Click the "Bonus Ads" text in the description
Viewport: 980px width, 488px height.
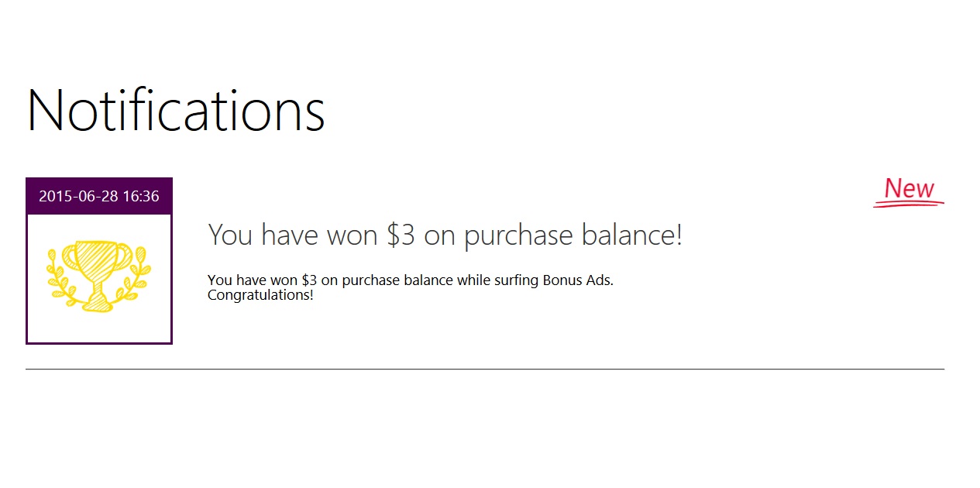point(576,280)
